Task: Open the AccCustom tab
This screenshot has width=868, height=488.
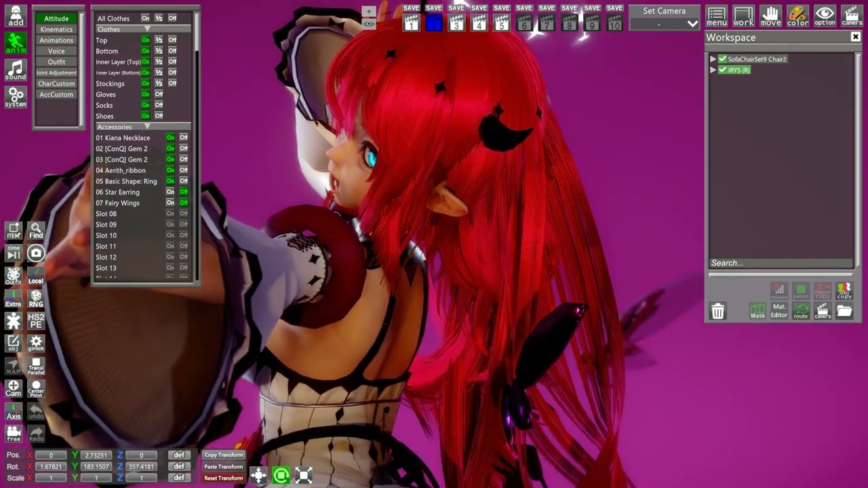Action: [56, 94]
